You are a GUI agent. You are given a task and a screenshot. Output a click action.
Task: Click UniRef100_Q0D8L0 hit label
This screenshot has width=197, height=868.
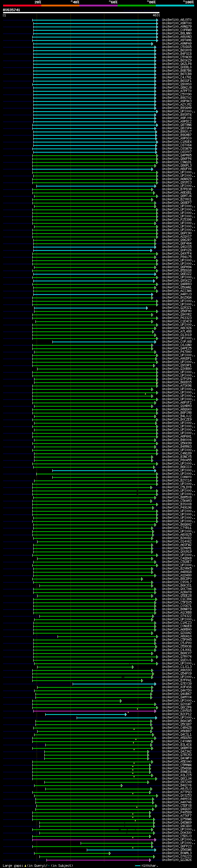click(x=177, y=67)
